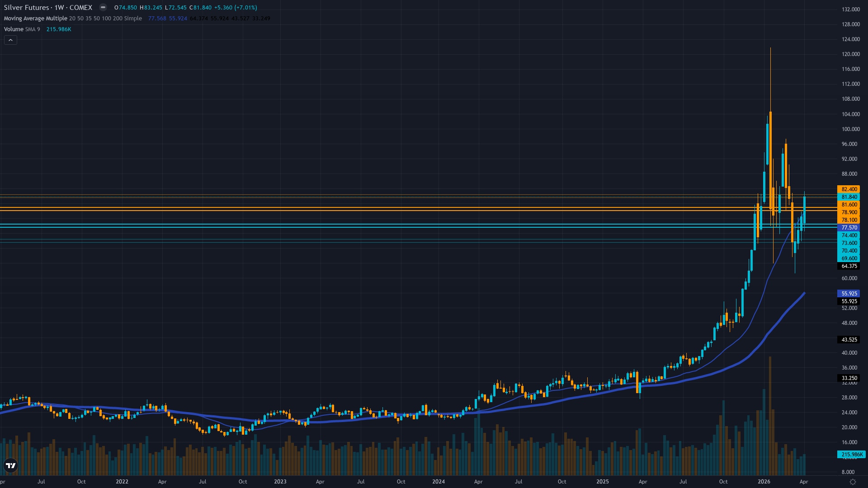
Task: Click the blue 77.570 moving average price label
Action: (x=849, y=228)
